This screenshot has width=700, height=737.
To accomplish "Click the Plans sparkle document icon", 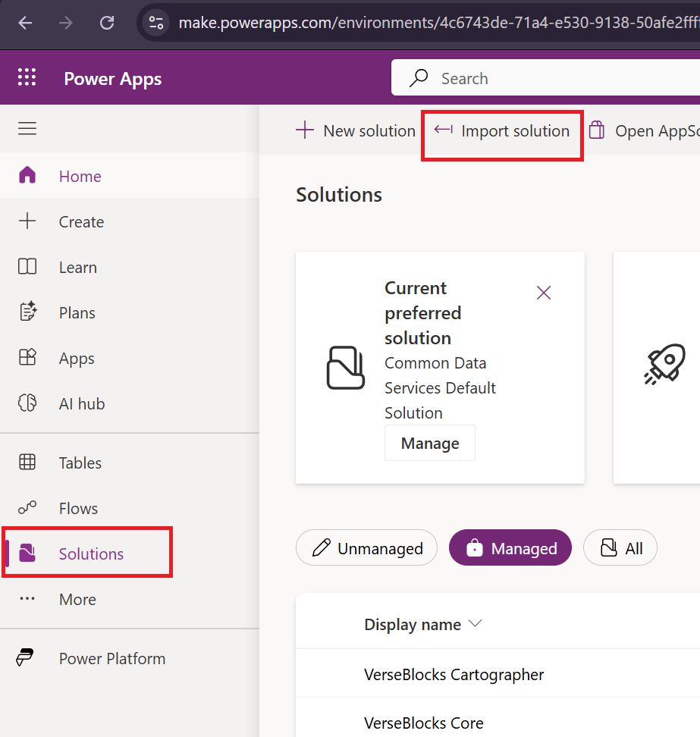I will coord(28,311).
